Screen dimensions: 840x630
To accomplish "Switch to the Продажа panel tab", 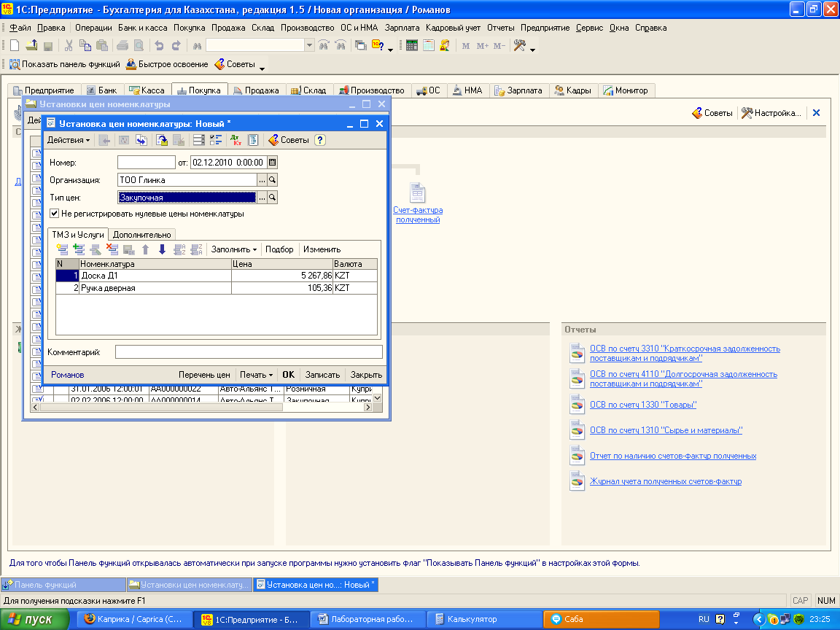I will click(x=257, y=90).
